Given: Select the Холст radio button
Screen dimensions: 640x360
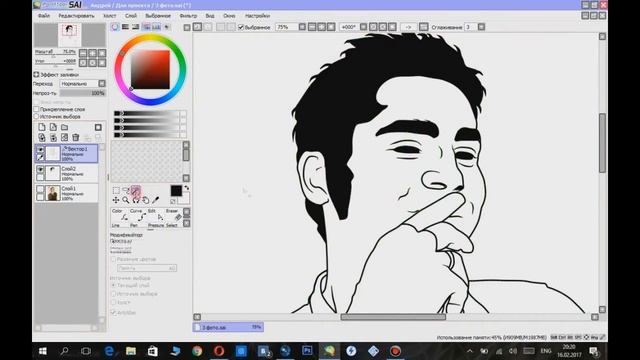Looking at the screenshot, I should pyautogui.click(x=114, y=302).
